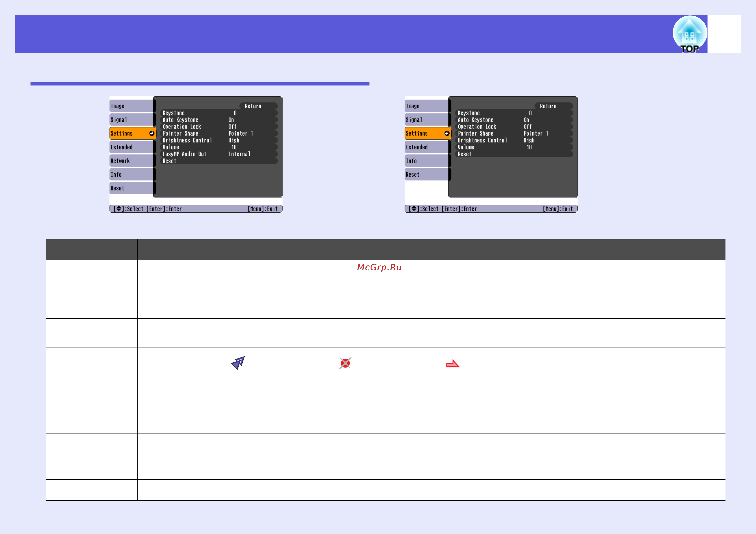Select Brightness Control row in right panel

pyautogui.click(x=514, y=140)
